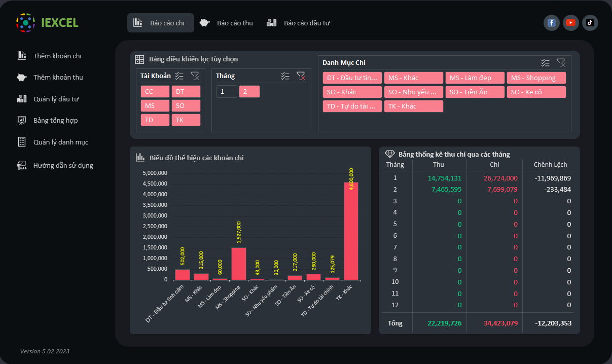612x364 pixels.
Task: Click the Quản lý danh mục list icon
Action: tap(22, 142)
